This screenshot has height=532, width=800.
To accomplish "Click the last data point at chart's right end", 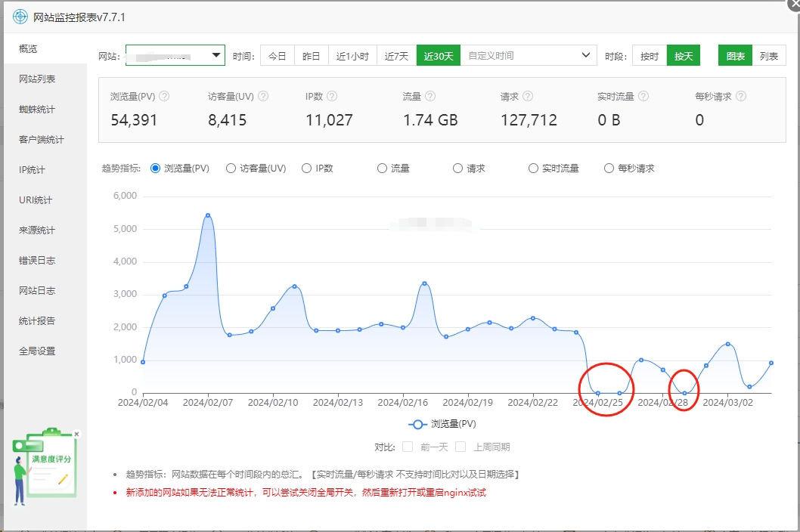I will click(x=771, y=363).
